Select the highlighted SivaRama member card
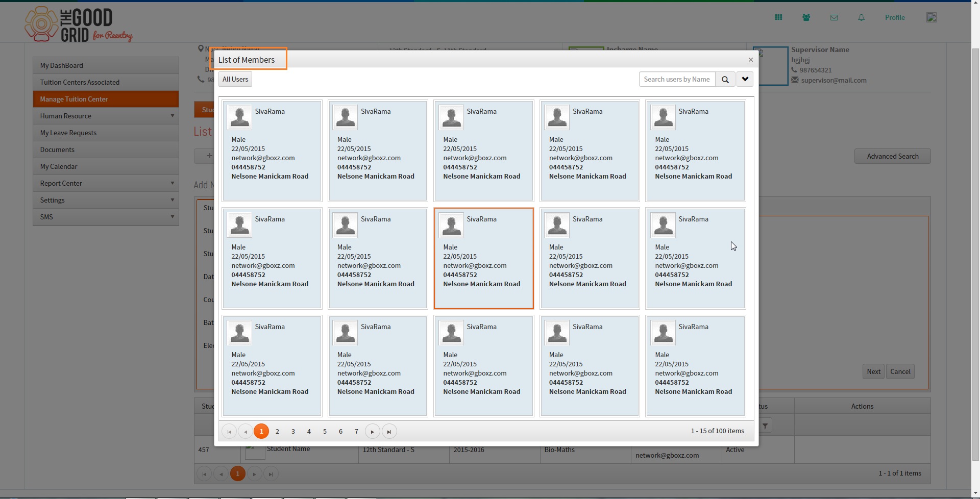980x499 pixels. pos(483,258)
